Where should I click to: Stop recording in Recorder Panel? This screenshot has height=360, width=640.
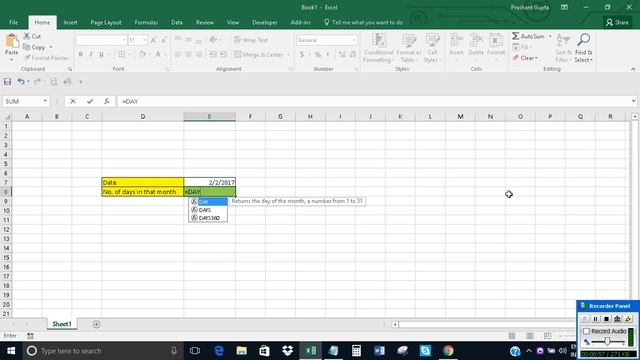[x=607, y=319]
